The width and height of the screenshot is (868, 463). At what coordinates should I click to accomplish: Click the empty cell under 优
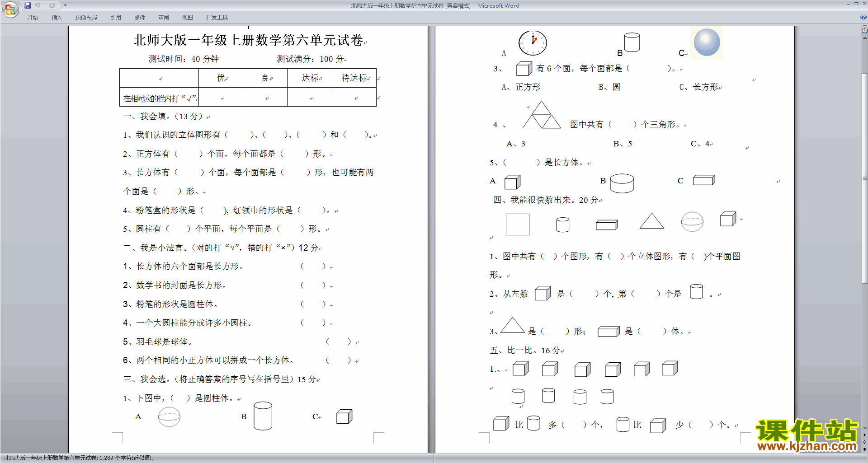tap(221, 97)
